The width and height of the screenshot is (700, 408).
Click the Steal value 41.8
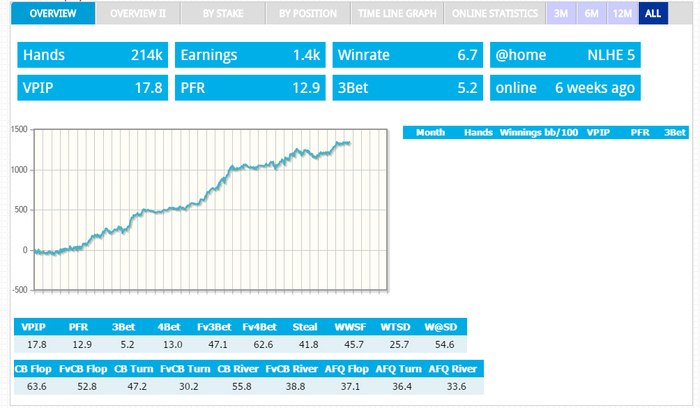tap(309, 345)
